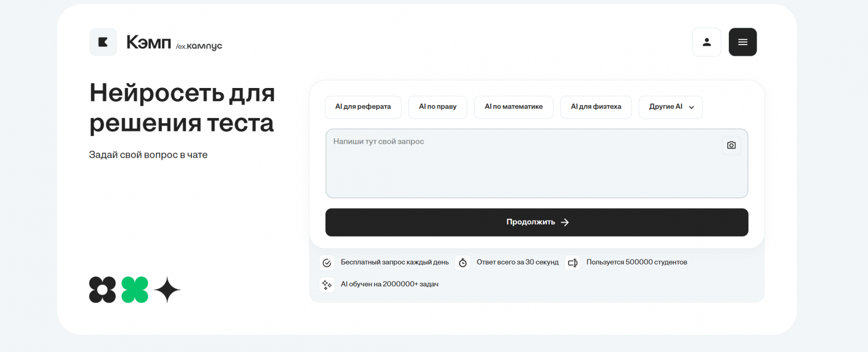Screen dimensions: 868x352
Task: Click the green clover decorative icon
Action: [135, 290]
